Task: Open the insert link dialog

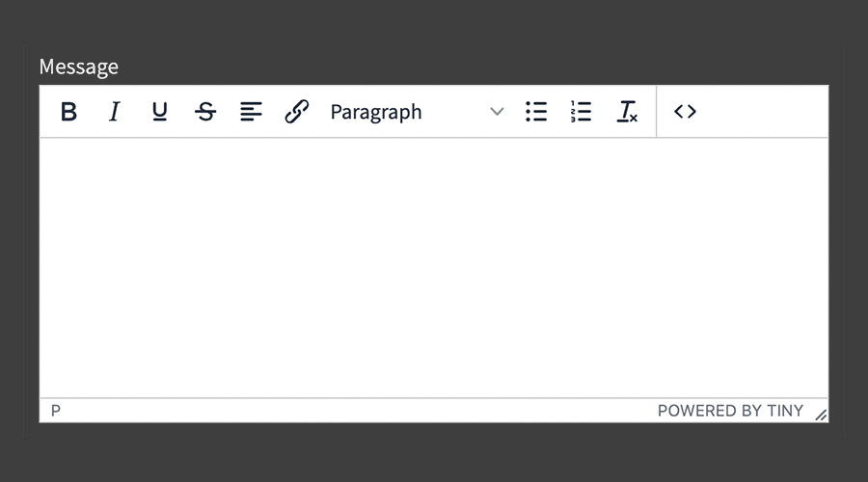Action: (x=296, y=112)
